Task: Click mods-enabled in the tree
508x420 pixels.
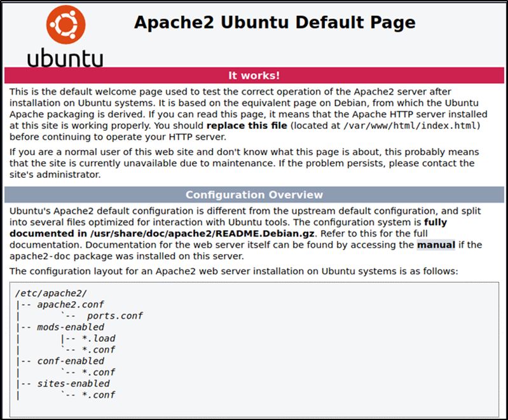Action: [71, 327]
